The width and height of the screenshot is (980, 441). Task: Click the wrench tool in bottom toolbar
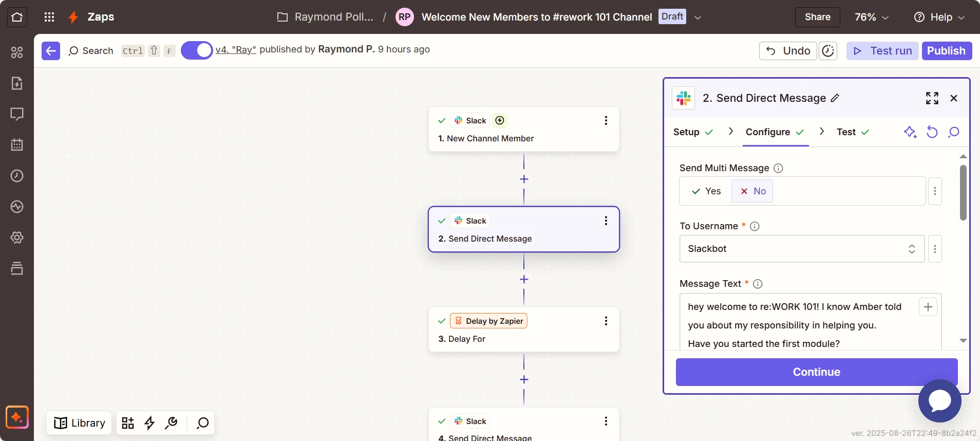point(171,422)
